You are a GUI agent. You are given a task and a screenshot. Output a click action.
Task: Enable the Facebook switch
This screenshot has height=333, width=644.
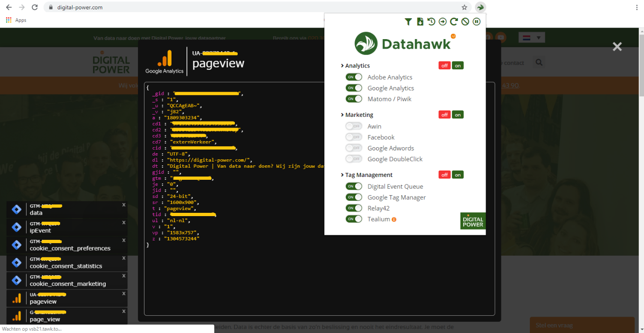pos(354,137)
